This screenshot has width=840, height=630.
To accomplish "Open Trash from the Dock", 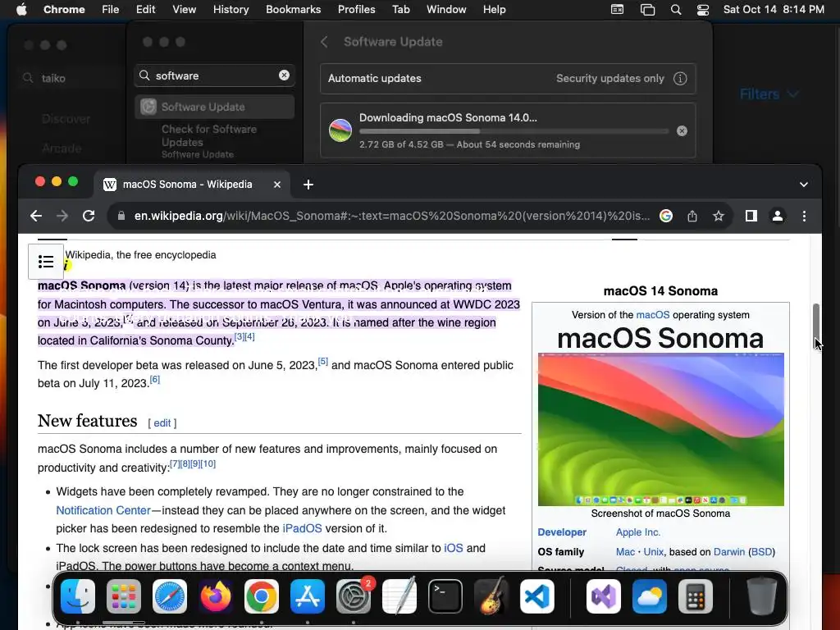I will [x=762, y=596].
